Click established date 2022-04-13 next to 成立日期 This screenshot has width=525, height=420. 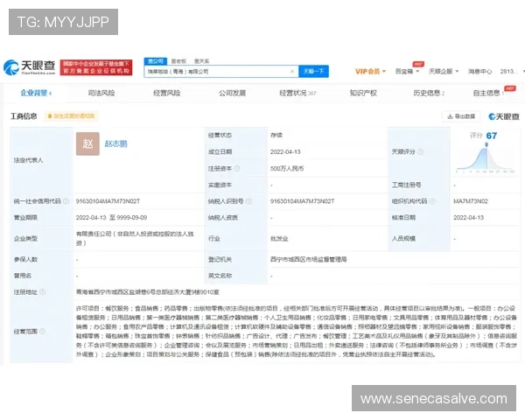tap(285, 151)
